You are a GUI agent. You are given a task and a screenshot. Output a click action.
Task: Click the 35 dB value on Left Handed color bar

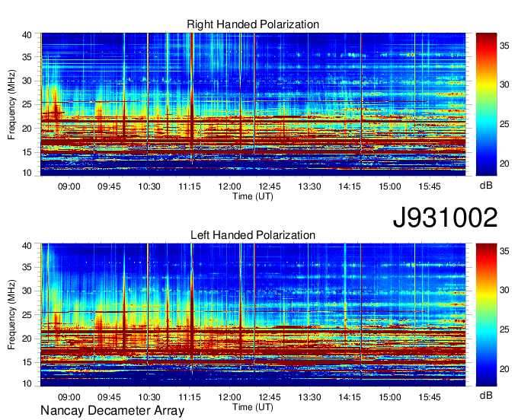[504, 251]
